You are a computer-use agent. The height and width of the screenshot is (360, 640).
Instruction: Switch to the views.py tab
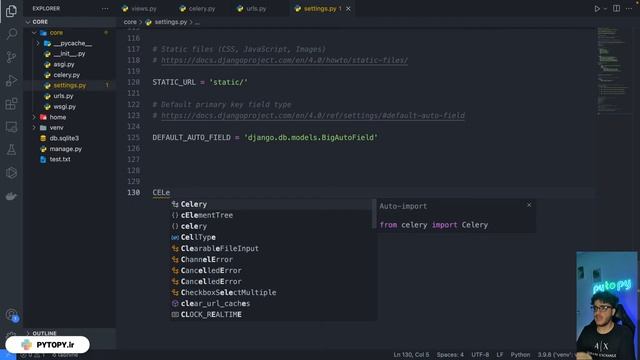[x=140, y=9]
